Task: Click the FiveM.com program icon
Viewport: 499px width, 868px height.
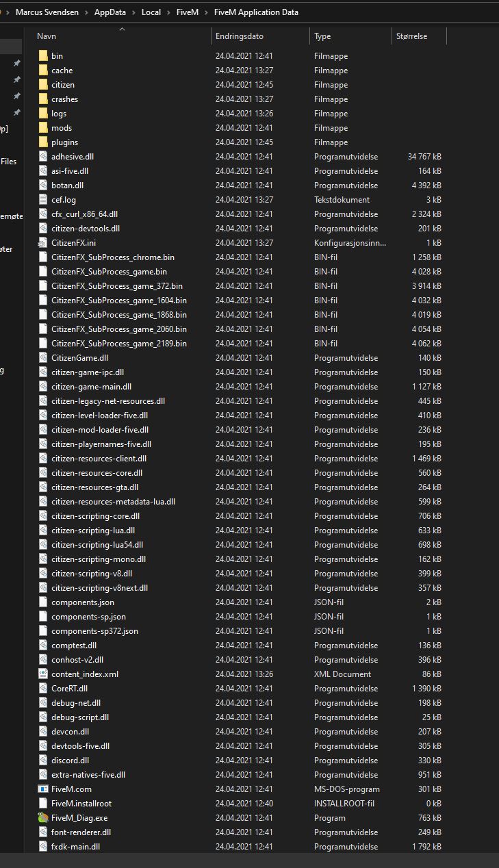Action: (43, 789)
